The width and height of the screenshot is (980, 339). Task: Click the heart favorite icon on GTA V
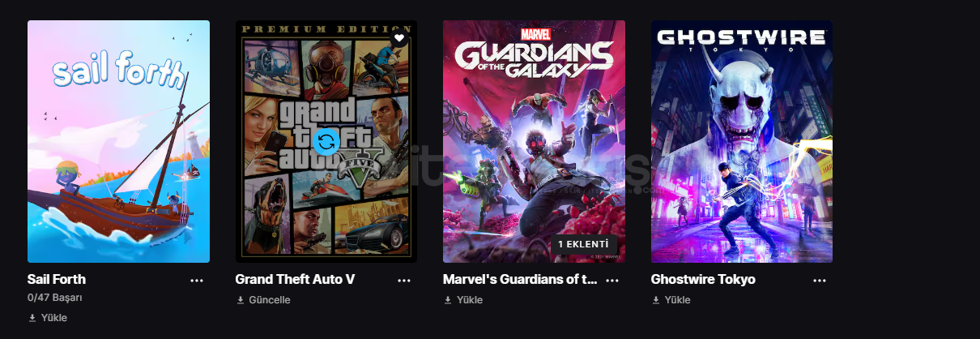(398, 38)
